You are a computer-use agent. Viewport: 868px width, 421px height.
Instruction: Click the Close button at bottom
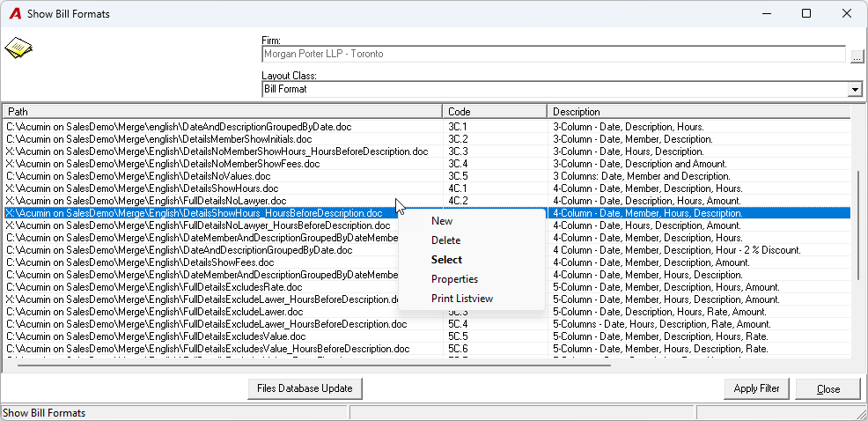click(x=828, y=389)
